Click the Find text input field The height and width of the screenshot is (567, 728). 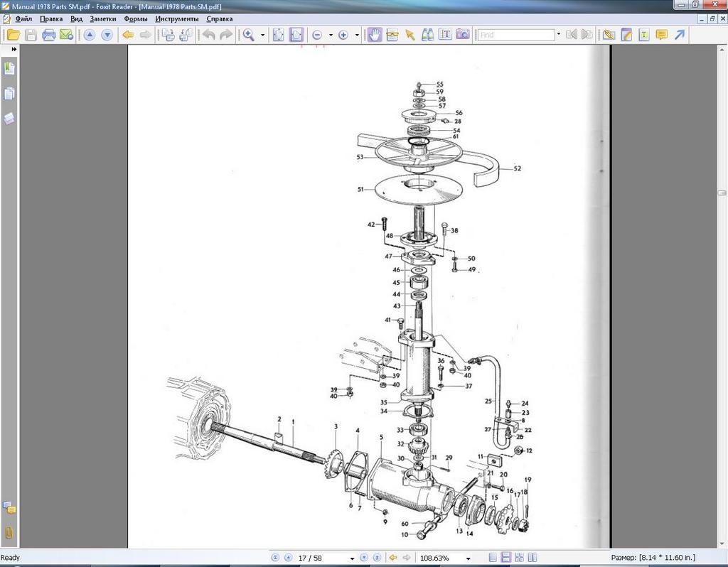pyautogui.click(x=516, y=34)
